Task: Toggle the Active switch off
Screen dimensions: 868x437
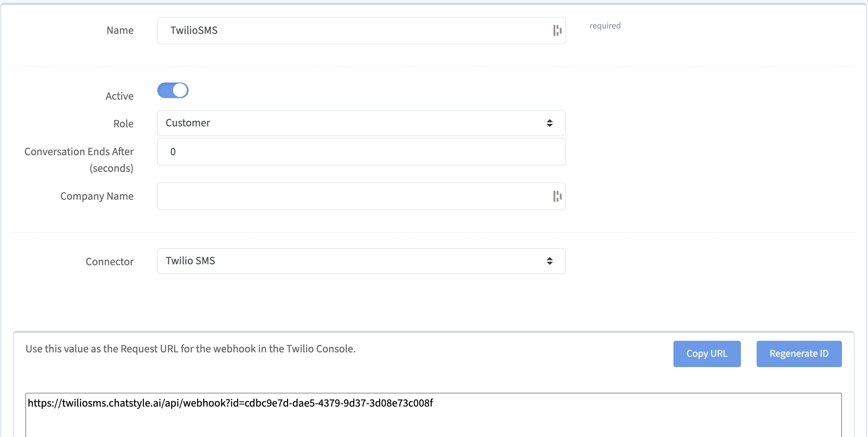Action: (173, 90)
